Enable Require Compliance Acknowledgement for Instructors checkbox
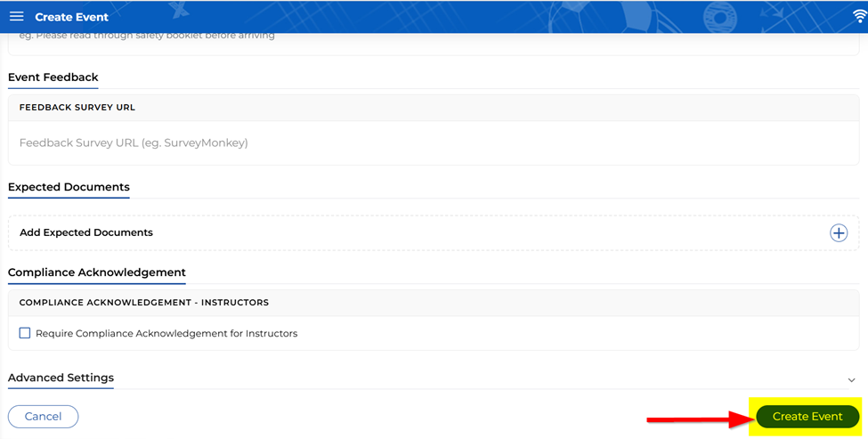 tap(25, 333)
